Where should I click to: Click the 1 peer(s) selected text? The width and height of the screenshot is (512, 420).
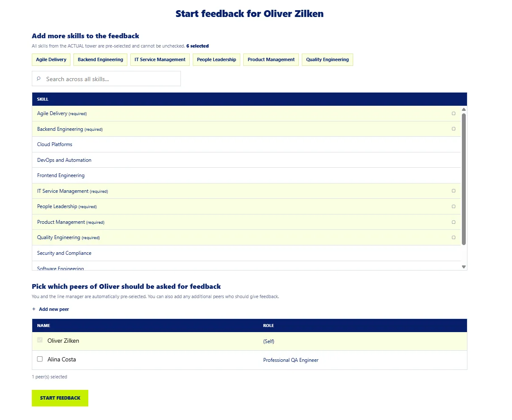[49, 377]
